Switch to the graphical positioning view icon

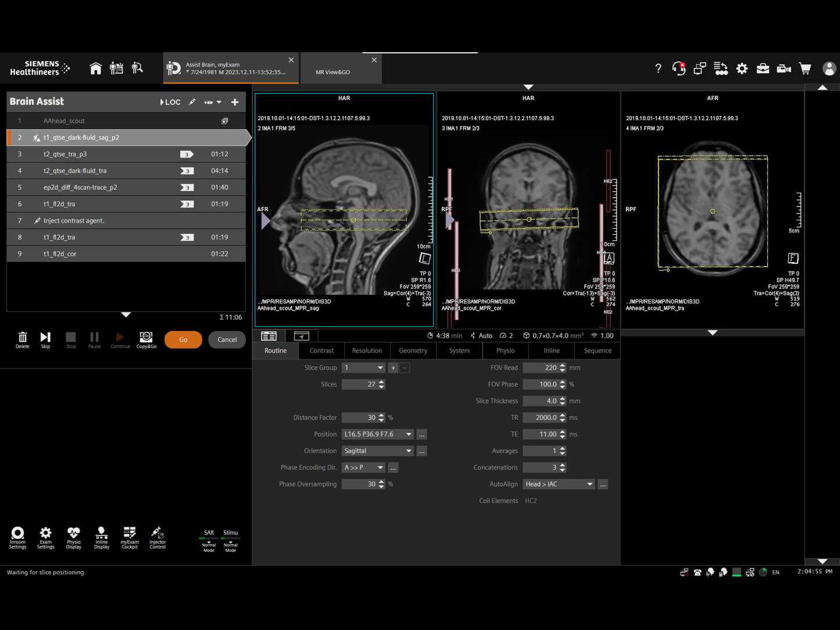(x=302, y=336)
